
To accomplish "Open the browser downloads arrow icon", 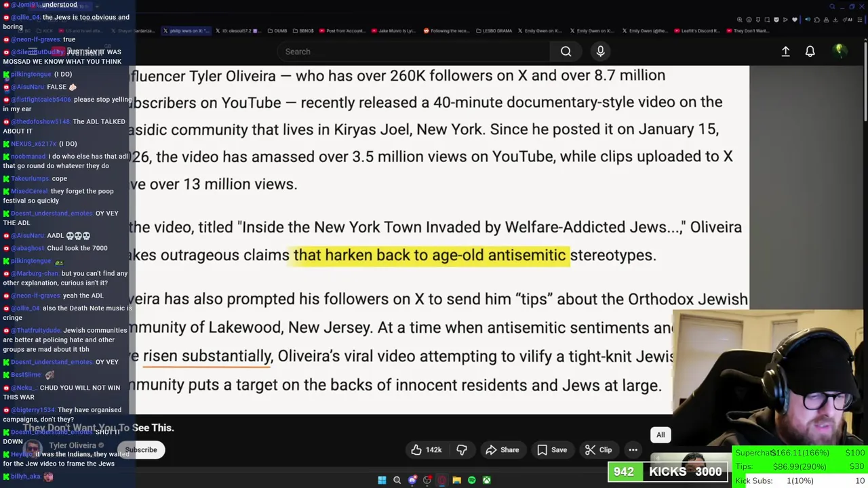I will point(835,20).
